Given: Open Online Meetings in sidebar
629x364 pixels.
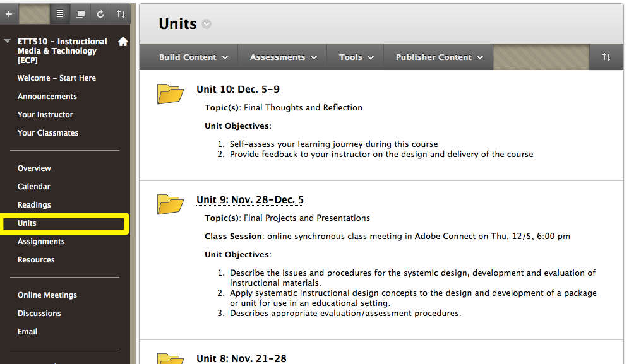Looking at the screenshot, I should point(47,295).
